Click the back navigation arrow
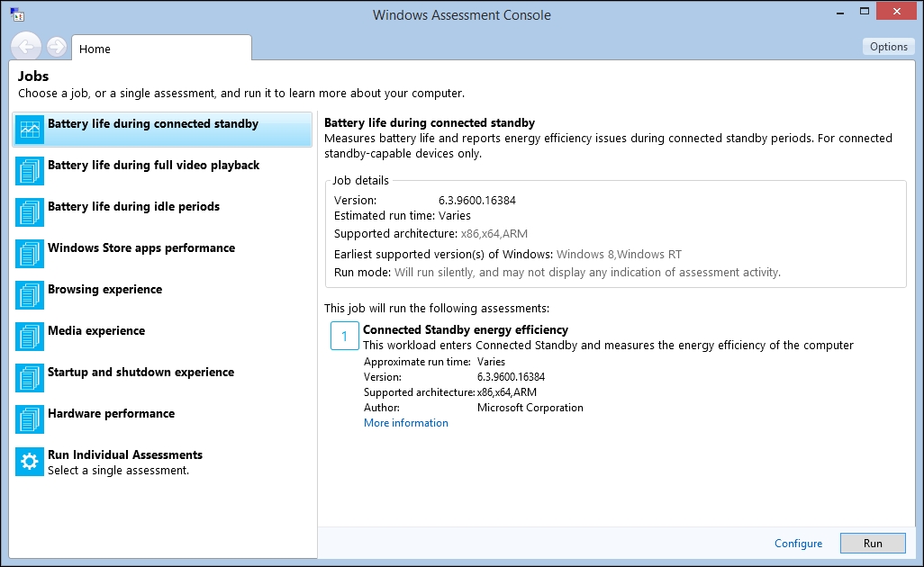Image resolution: width=924 pixels, height=567 pixels. pyautogui.click(x=25, y=46)
